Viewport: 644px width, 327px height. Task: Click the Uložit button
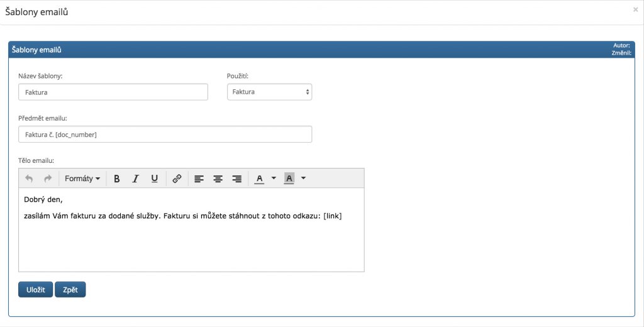(35, 289)
